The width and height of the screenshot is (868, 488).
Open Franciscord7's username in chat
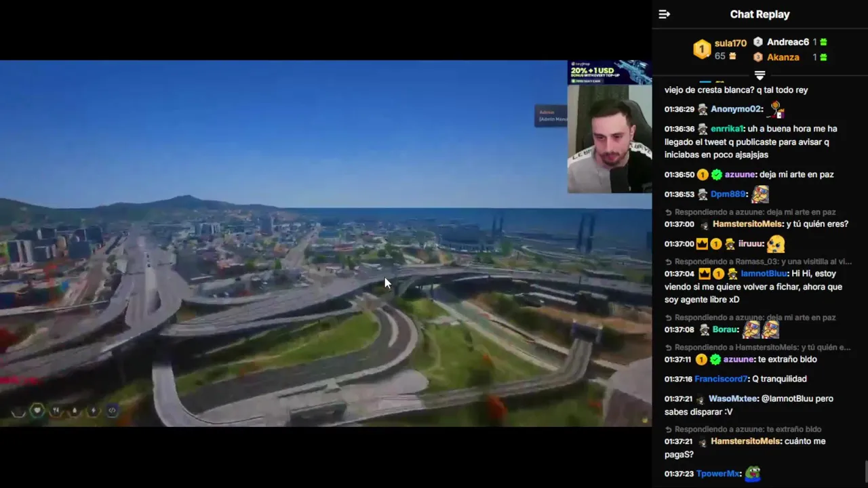(722, 380)
